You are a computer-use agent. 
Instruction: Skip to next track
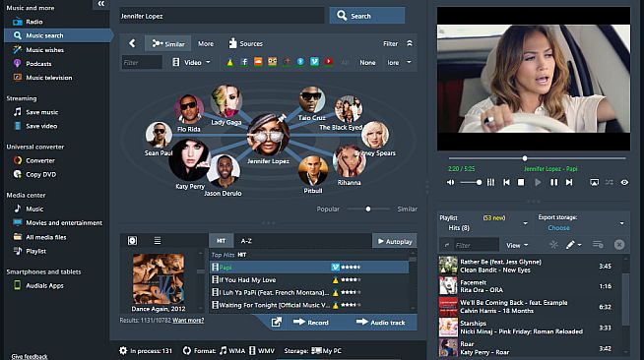(569, 183)
